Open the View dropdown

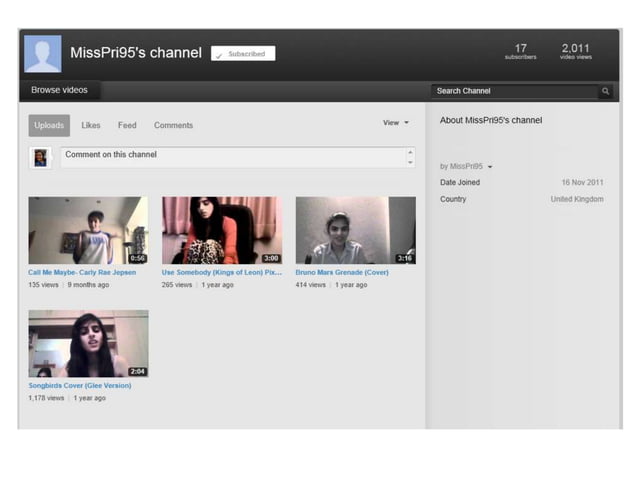click(395, 123)
